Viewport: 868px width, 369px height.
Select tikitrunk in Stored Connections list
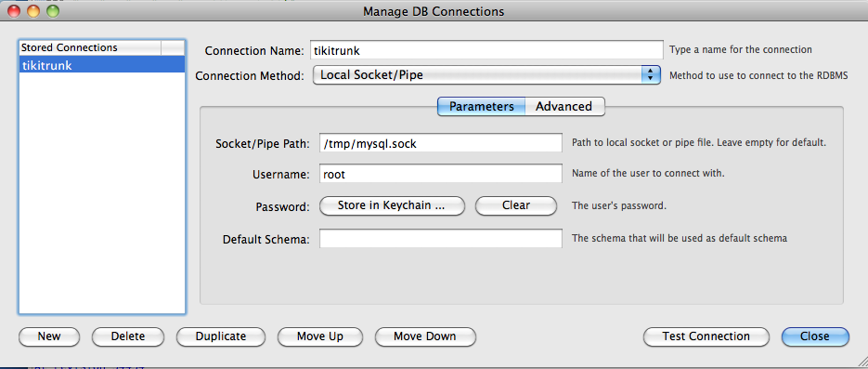pos(102,65)
